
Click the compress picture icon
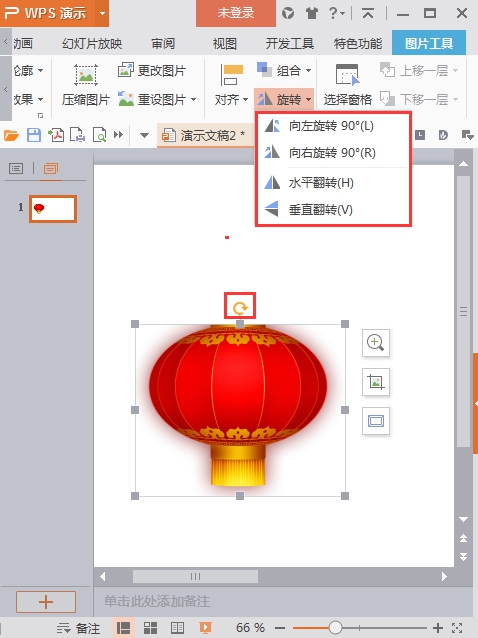point(85,74)
